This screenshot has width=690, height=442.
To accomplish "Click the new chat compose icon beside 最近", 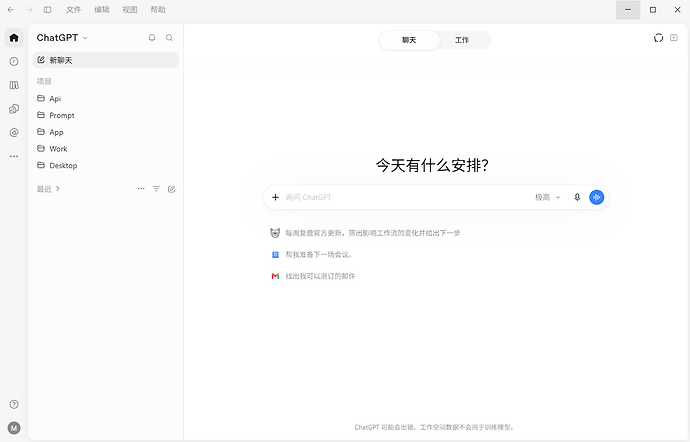I will pyautogui.click(x=172, y=189).
